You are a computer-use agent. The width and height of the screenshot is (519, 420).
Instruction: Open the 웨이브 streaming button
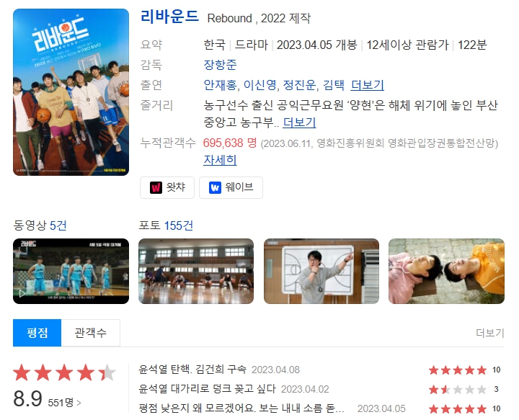point(231,187)
